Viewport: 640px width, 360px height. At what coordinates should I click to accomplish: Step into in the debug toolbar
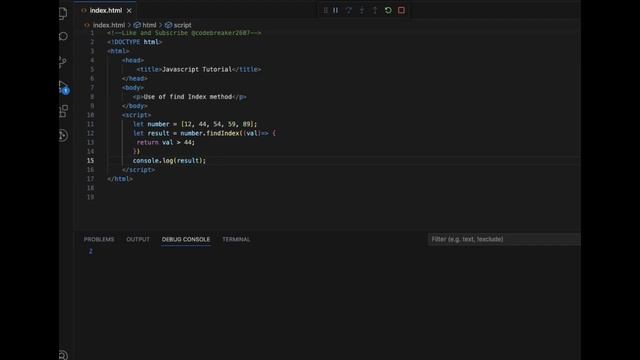[362, 10]
